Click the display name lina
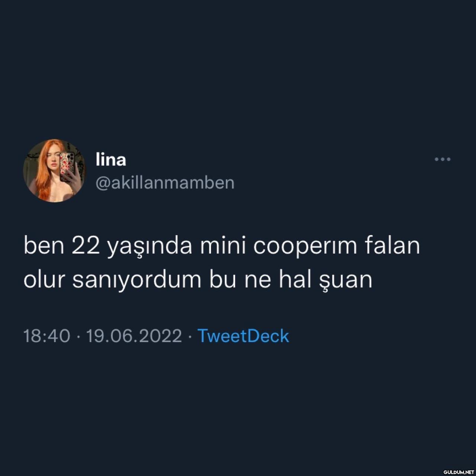The height and width of the screenshot is (476, 476). (x=111, y=160)
